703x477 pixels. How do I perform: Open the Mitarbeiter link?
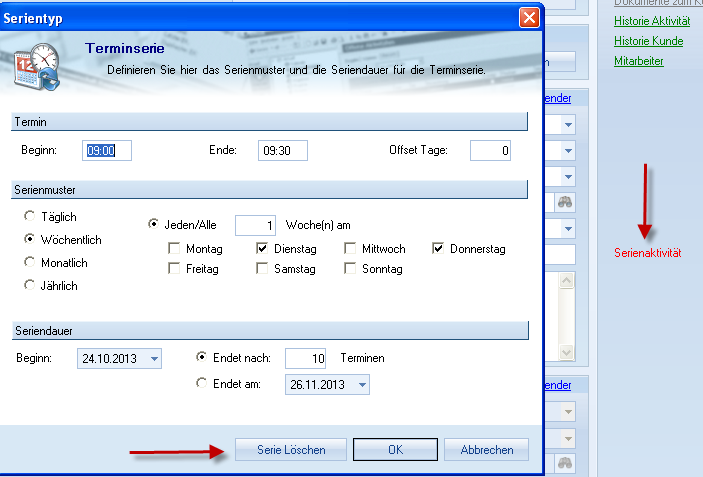(x=638, y=62)
